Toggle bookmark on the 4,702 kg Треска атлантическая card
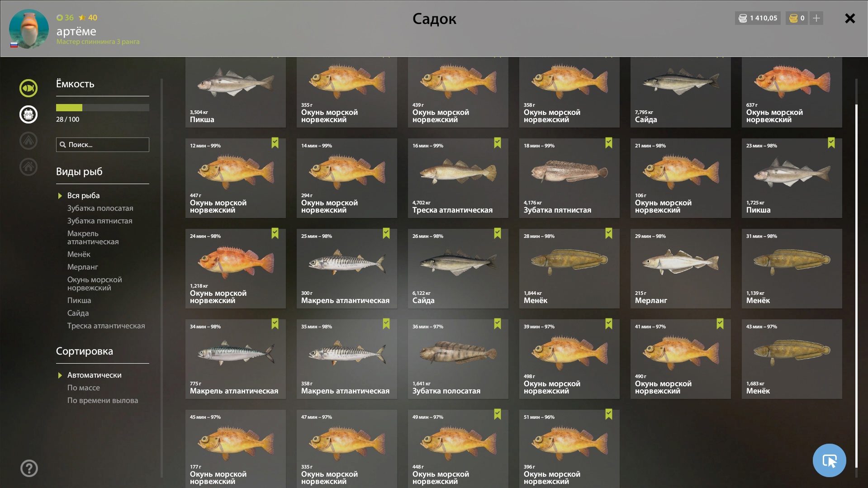Viewport: 868px width, 488px height. (x=498, y=143)
